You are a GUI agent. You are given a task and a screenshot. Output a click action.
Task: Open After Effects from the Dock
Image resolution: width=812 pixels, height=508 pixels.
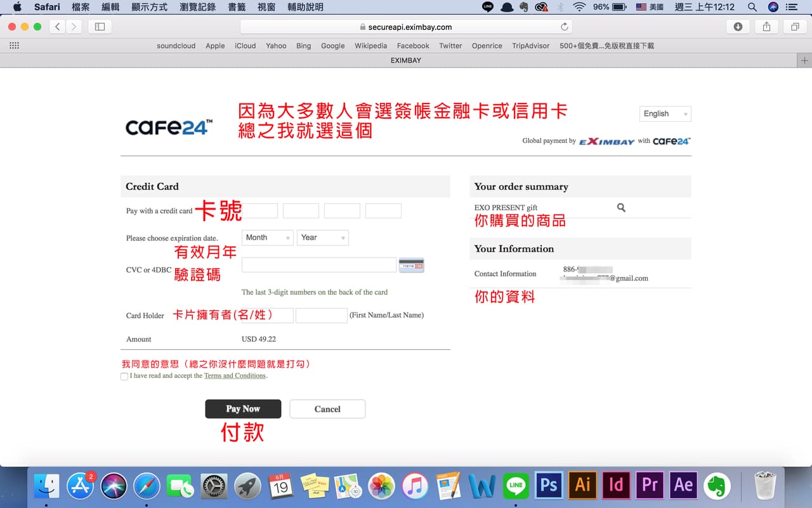point(683,485)
